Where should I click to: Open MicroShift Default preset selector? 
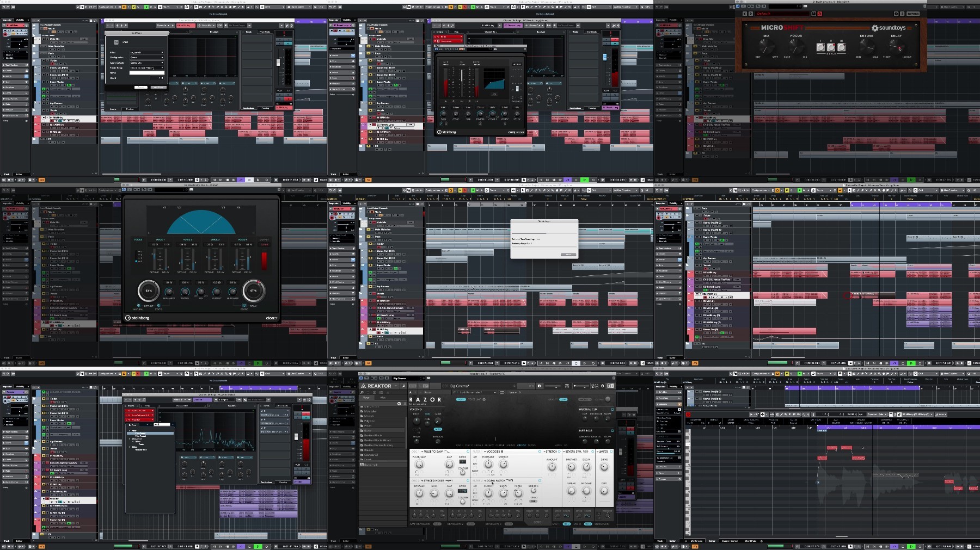(782, 14)
